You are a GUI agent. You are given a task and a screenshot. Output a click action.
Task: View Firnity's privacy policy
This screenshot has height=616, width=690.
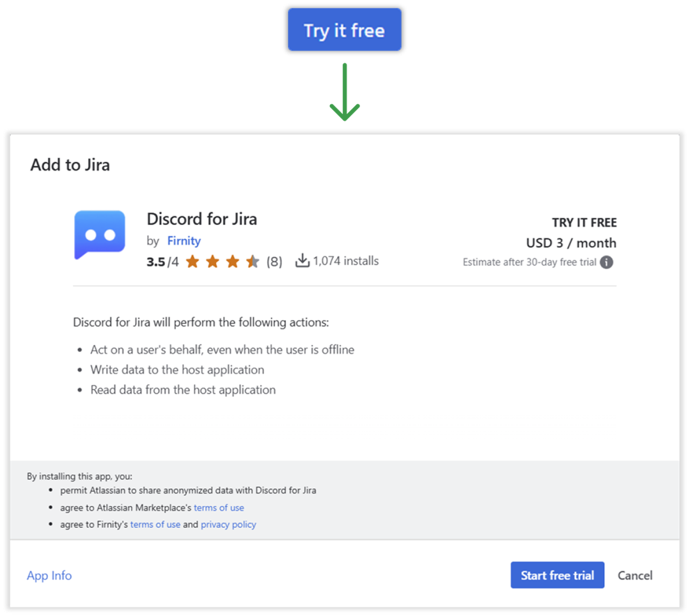coord(228,524)
